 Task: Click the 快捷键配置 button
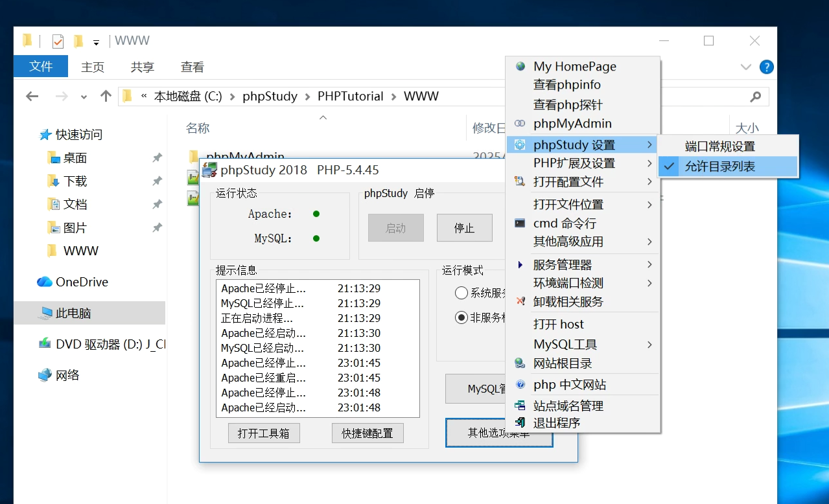[368, 433]
